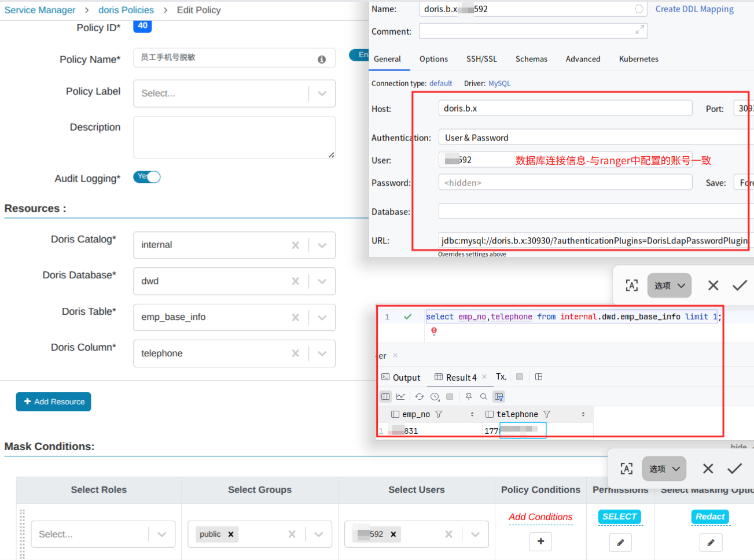The height and width of the screenshot is (560, 754).
Task: Add a policy condition plus button
Action: pyautogui.click(x=540, y=541)
